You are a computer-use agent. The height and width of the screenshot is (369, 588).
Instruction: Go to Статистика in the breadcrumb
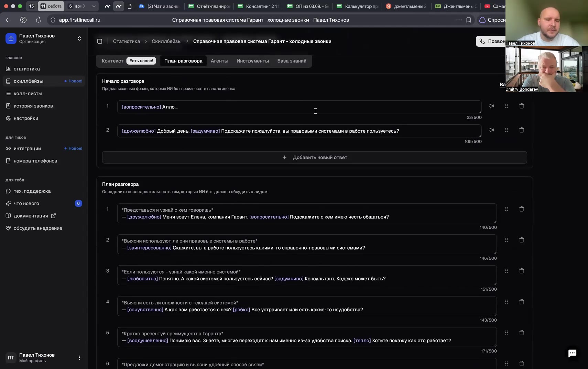[127, 41]
